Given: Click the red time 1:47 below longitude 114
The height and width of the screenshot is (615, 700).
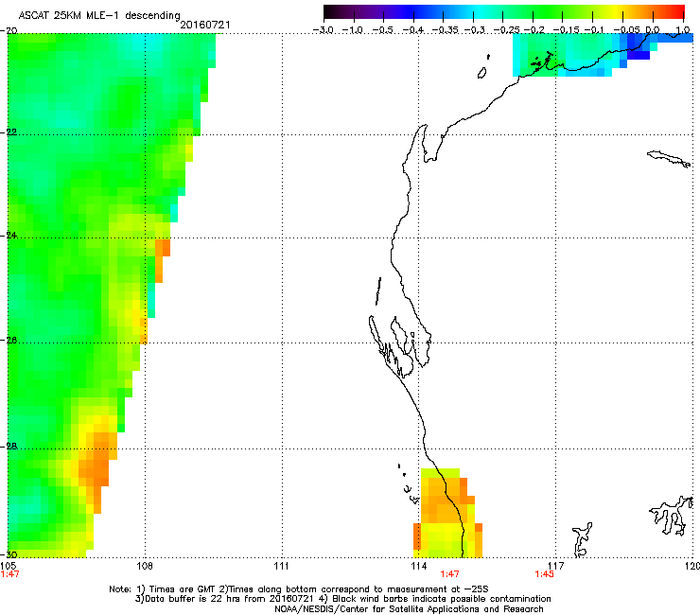Looking at the screenshot, I should point(449,574).
